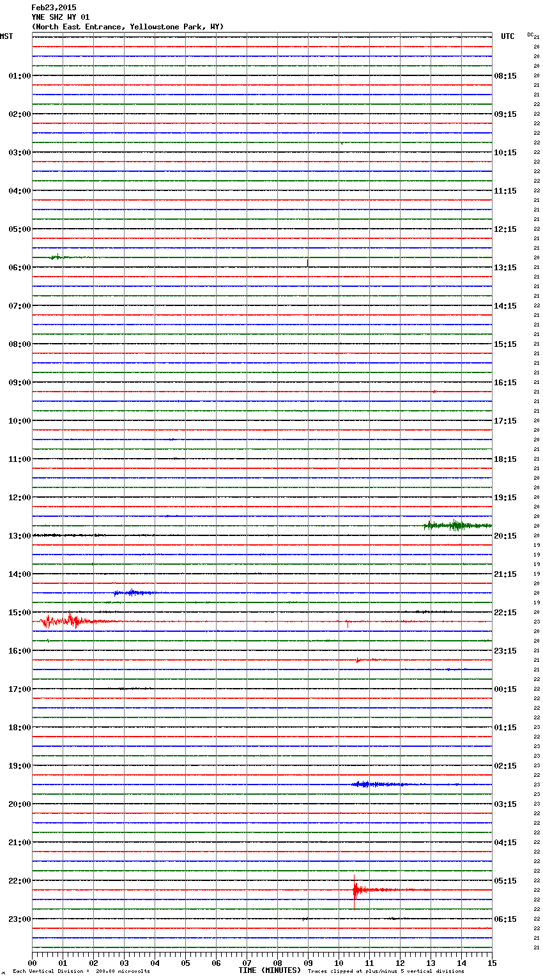Click the 07:00 MST time label
The width and height of the screenshot is (543, 980).
20,306
